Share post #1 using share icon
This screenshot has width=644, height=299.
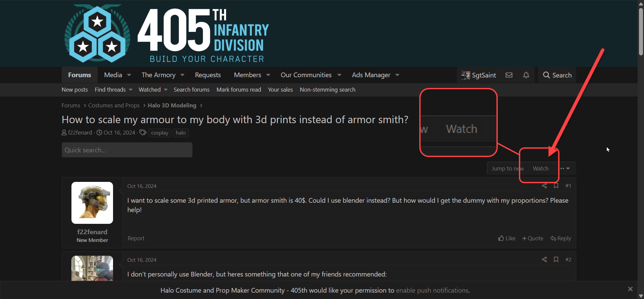pos(544,186)
